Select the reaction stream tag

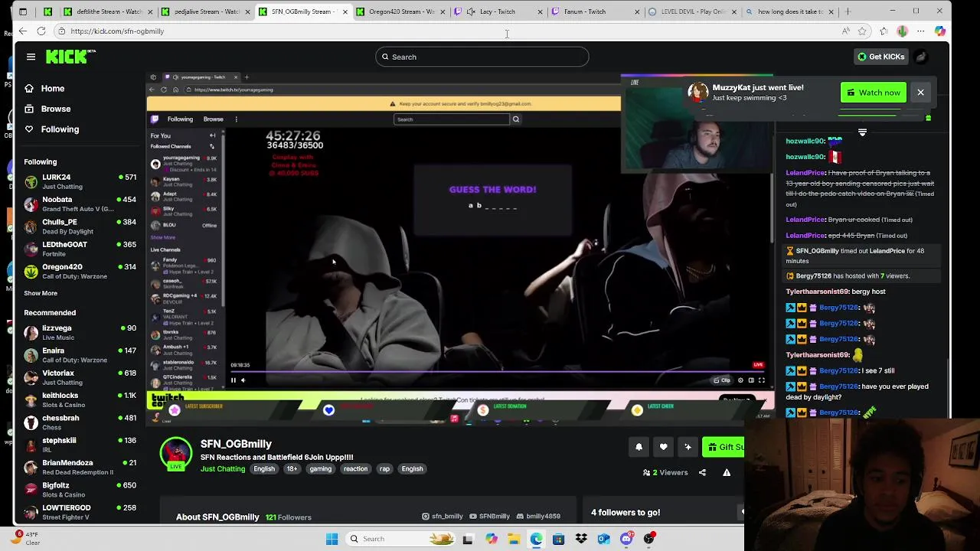point(355,469)
